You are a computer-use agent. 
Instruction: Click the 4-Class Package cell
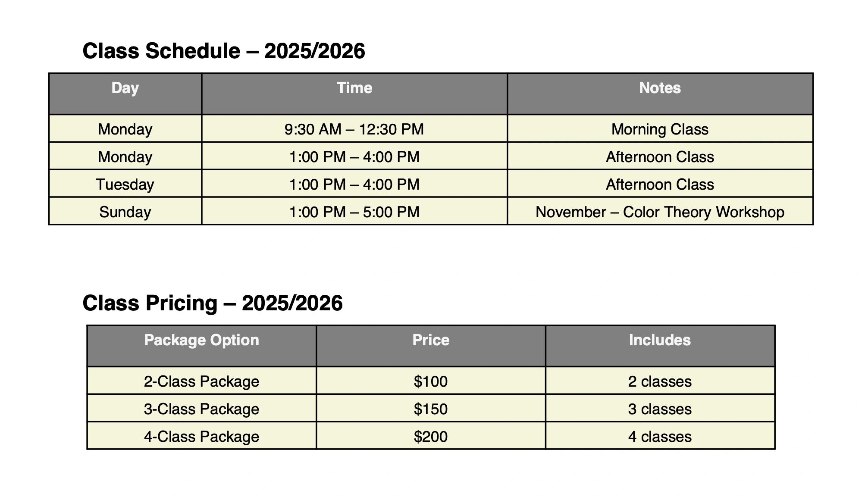tap(201, 437)
